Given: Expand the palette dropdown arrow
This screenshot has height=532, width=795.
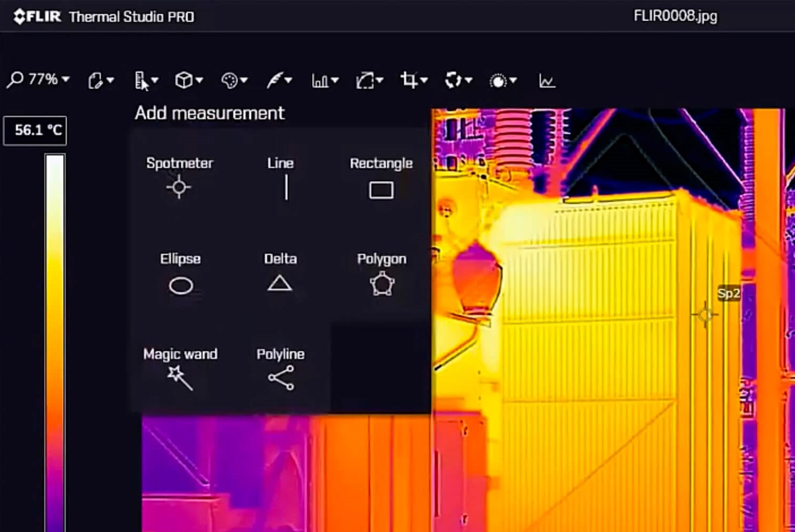Looking at the screenshot, I should (x=244, y=81).
